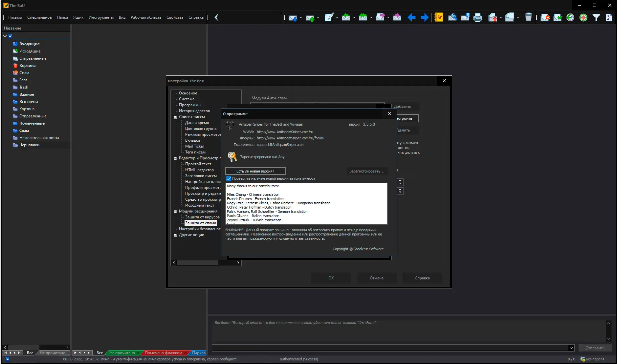Image resolution: width=617 pixels, height=364 pixels.
Task: Open the Send queued mail dropdown arrow
Action: point(318,17)
